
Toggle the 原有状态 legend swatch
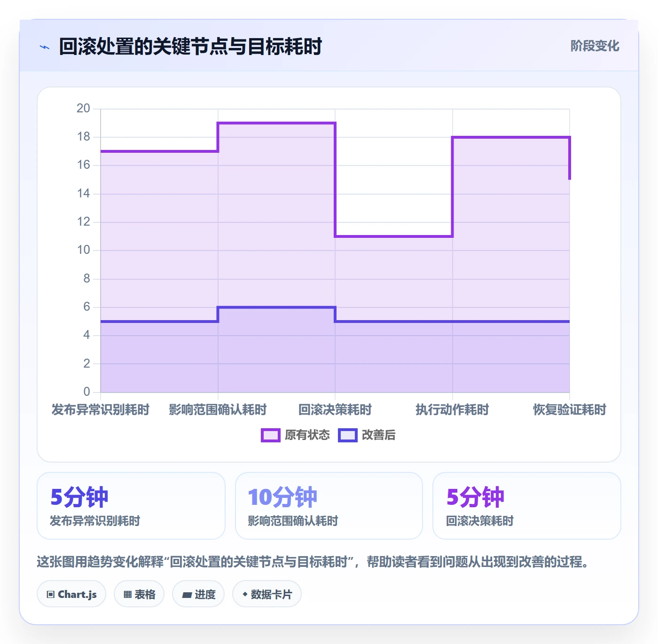pyautogui.click(x=270, y=435)
